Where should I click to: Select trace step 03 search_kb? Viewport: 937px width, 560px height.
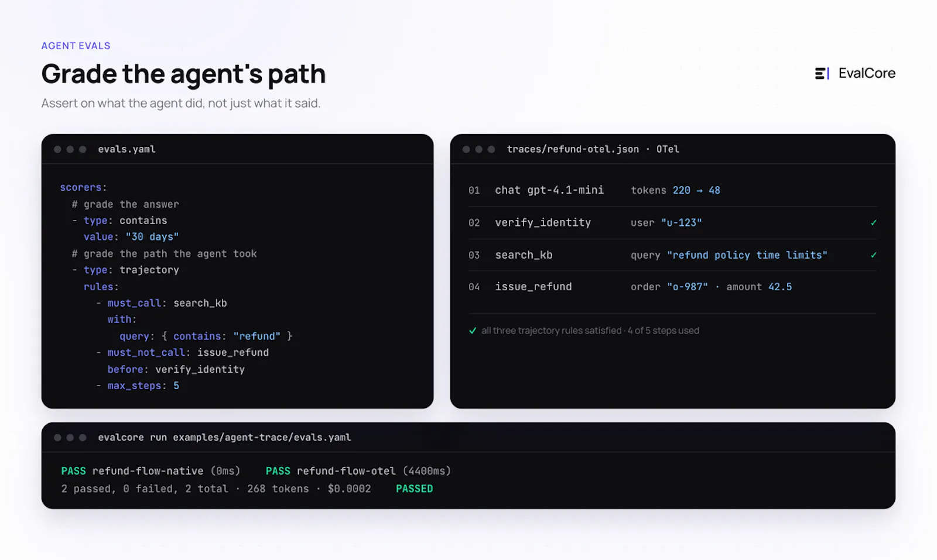[x=672, y=255]
